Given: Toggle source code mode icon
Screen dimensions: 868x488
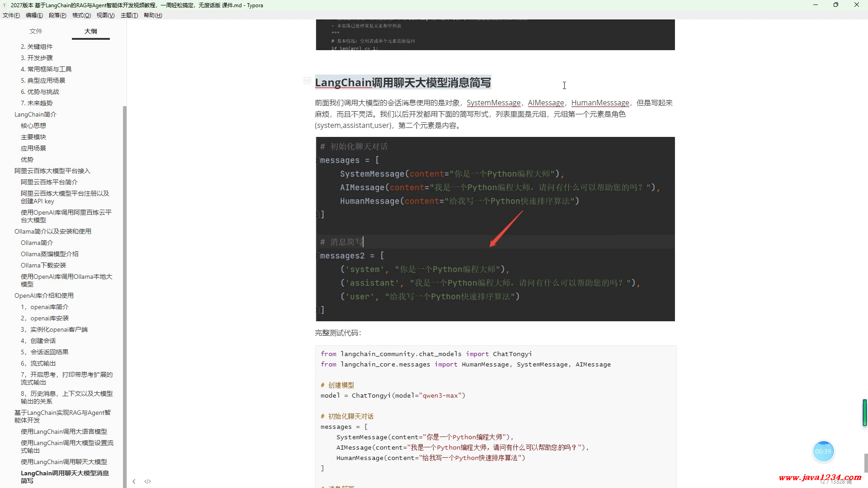Looking at the screenshot, I should point(147,481).
